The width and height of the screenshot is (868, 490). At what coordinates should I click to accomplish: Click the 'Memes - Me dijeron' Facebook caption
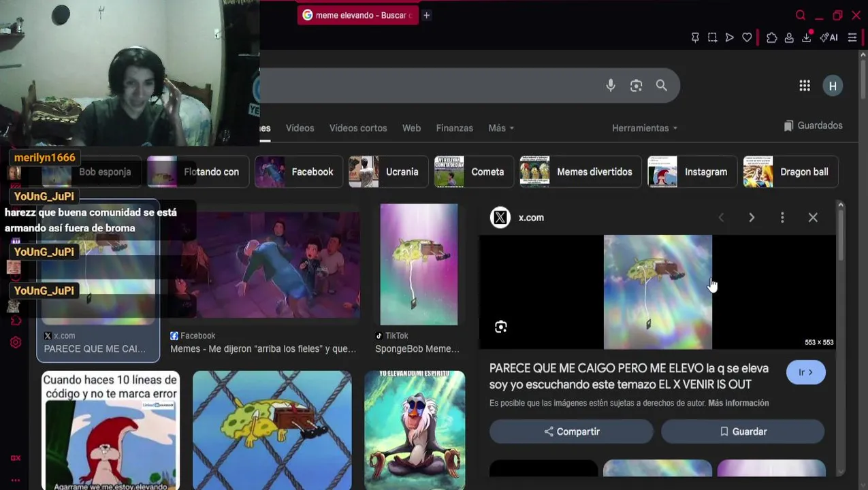pyautogui.click(x=263, y=348)
